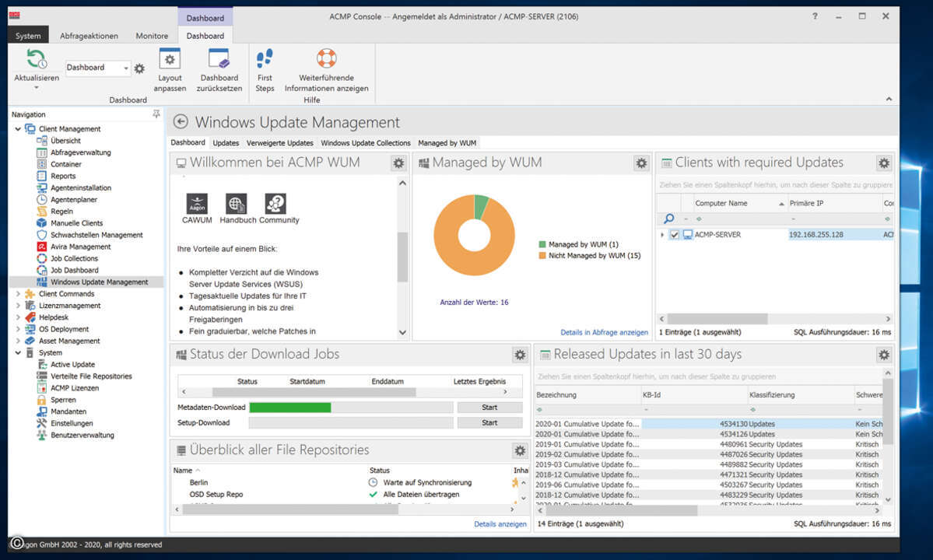Pin the Navigation panel
Viewport: 933px width, 560px height.
pos(156,114)
